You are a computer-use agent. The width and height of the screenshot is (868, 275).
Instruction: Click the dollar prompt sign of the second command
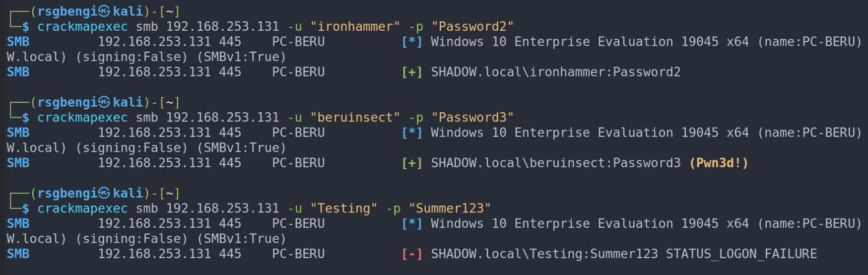pos(25,118)
